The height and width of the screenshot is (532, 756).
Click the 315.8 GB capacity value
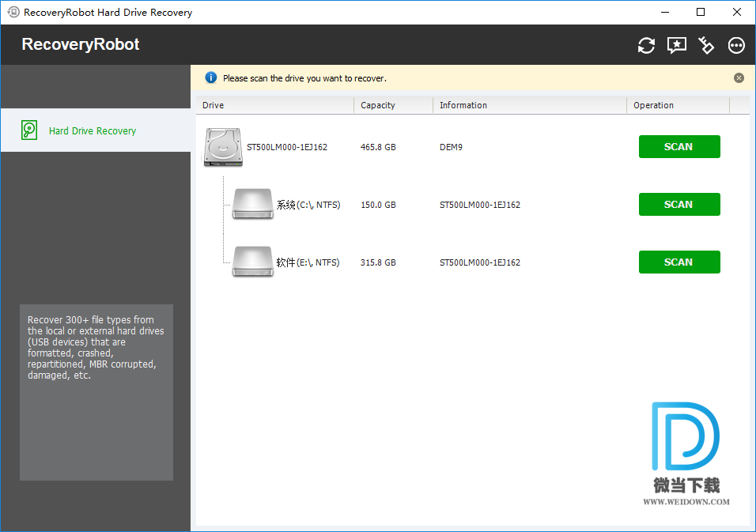378,262
